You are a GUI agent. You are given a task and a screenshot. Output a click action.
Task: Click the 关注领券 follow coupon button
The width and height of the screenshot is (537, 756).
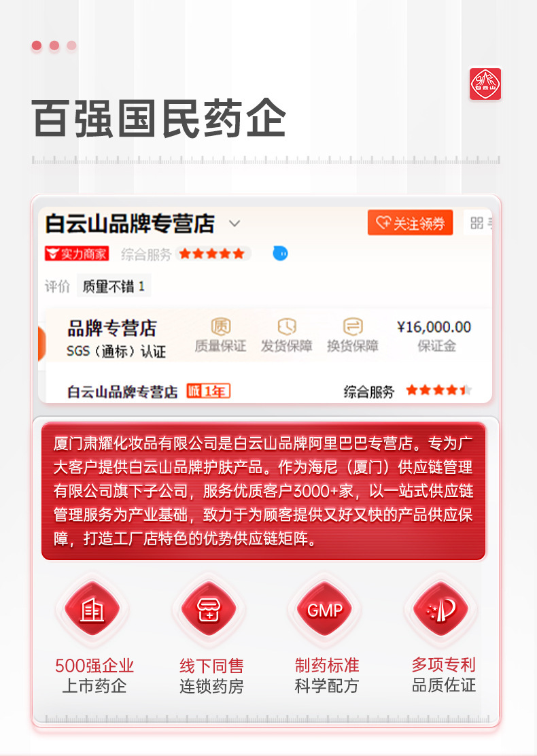(x=410, y=223)
